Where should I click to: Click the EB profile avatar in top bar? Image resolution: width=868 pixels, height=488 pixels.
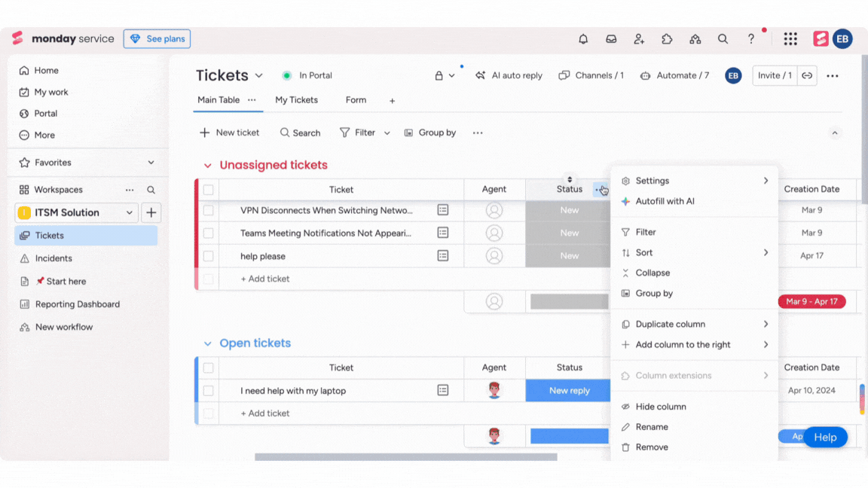(842, 38)
